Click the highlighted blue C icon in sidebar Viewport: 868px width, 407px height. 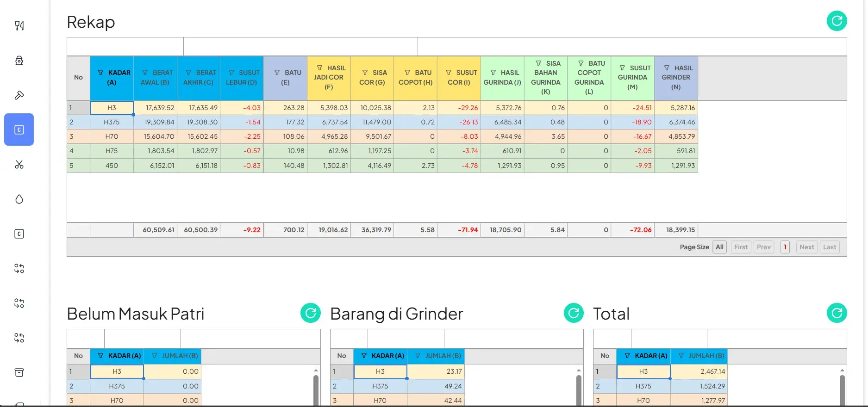tap(19, 129)
